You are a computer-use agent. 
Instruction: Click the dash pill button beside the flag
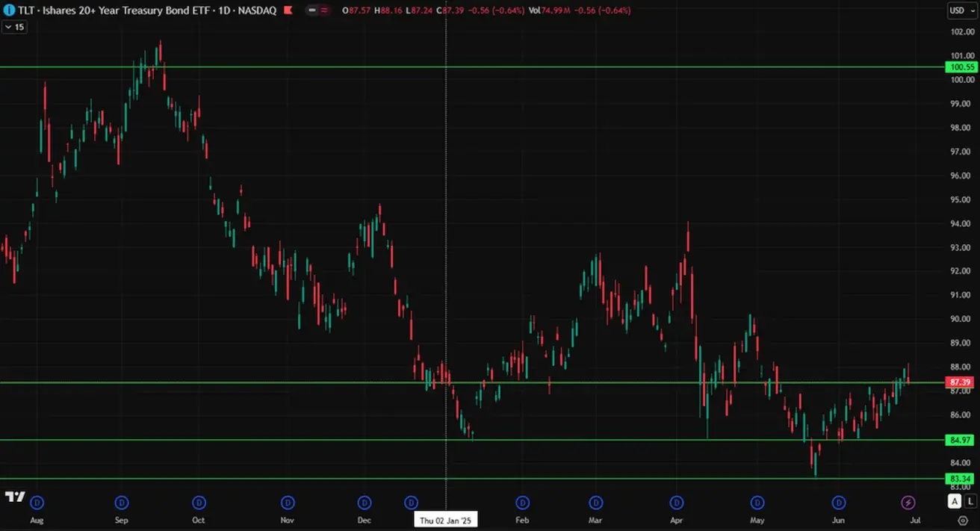click(x=312, y=10)
